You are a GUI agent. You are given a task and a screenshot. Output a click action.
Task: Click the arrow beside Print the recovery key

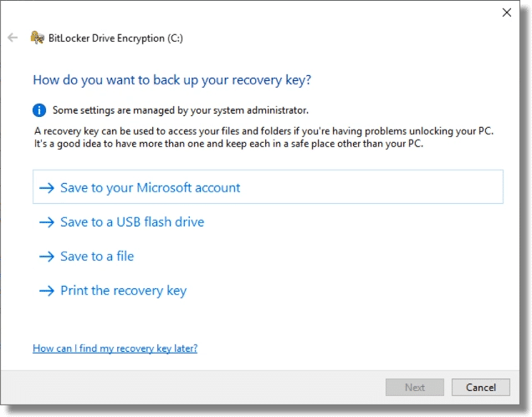(47, 291)
